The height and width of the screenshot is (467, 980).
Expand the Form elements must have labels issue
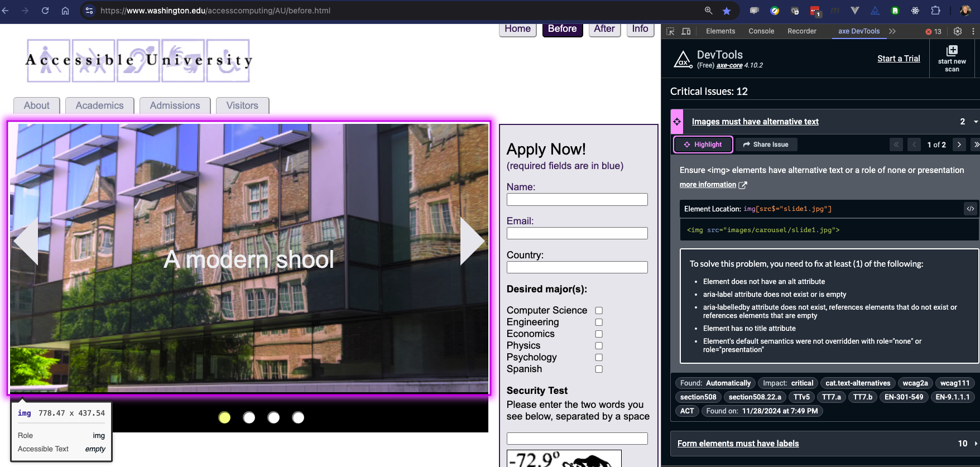click(x=976, y=444)
